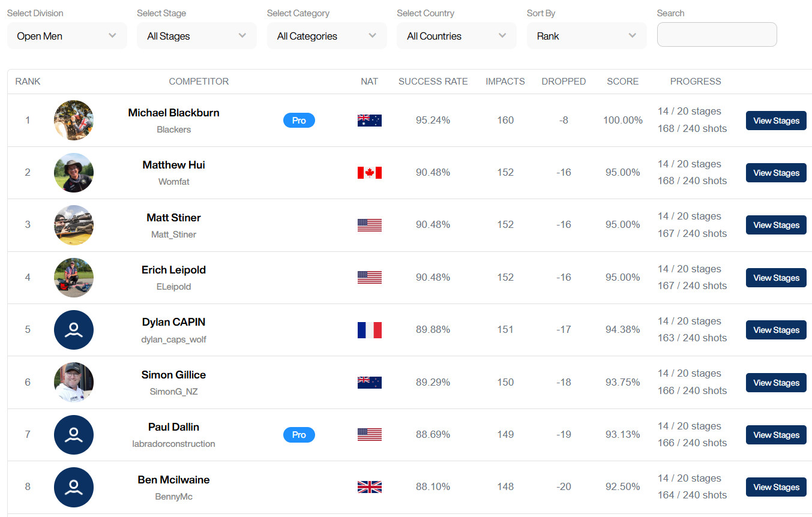Click View Stages for Erich Leipold
Viewport: 812px width, 517px height.
click(776, 278)
